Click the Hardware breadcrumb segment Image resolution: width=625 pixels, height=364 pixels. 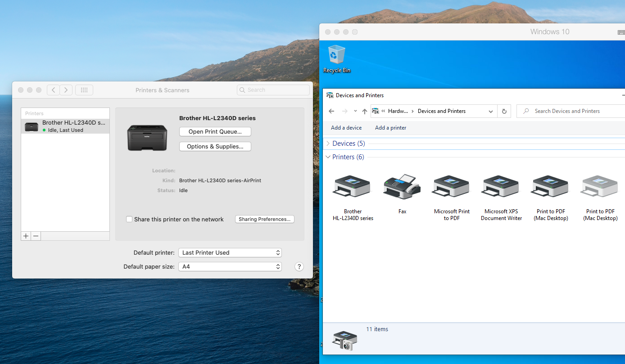click(x=398, y=111)
